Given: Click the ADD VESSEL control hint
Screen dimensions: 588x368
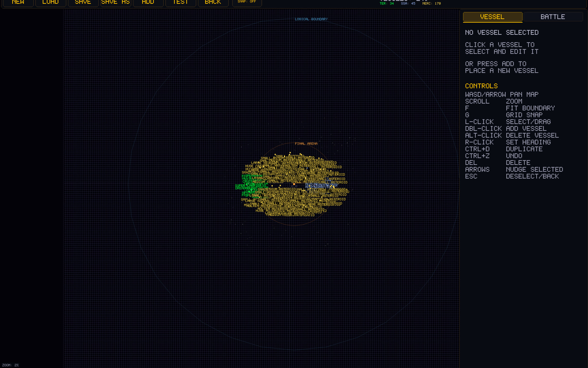Looking at the screenshot, I should [x=526, y=128].
